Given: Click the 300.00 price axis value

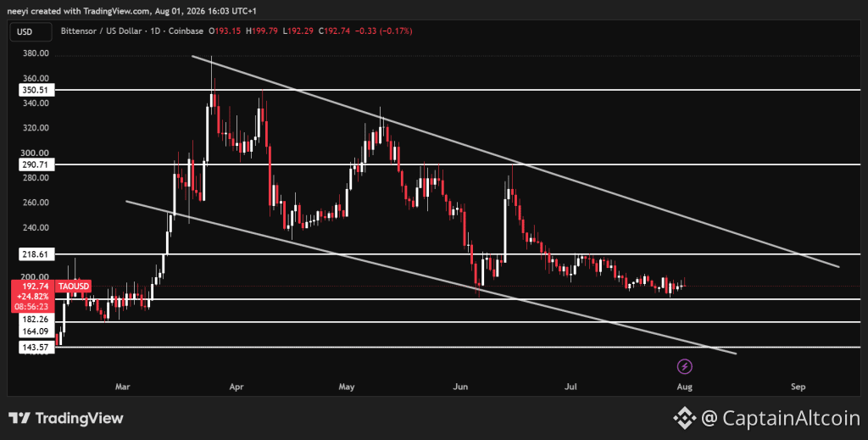Looking at the screenshot, I should 36,153.
